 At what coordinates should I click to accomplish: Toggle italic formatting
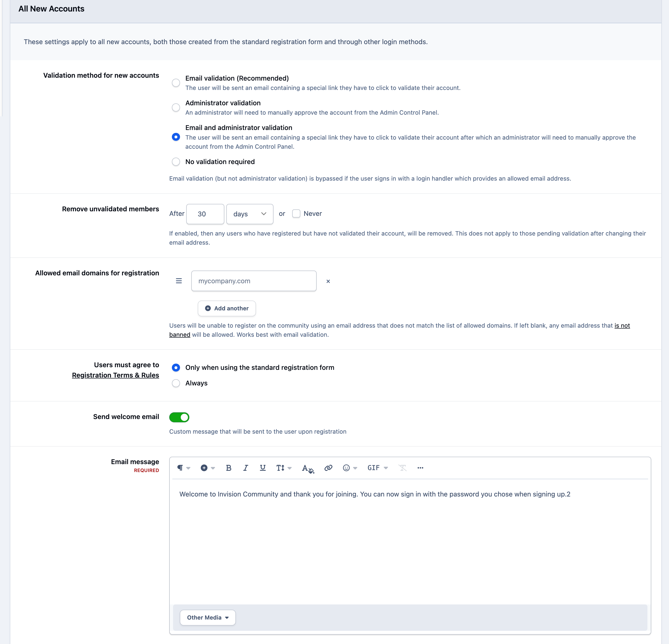[245, 468]
